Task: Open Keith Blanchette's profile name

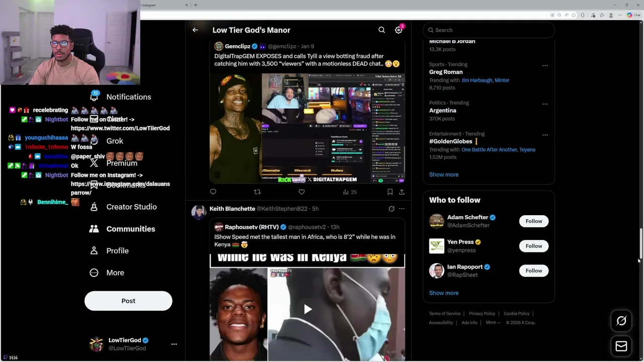Action: point(232,209)
